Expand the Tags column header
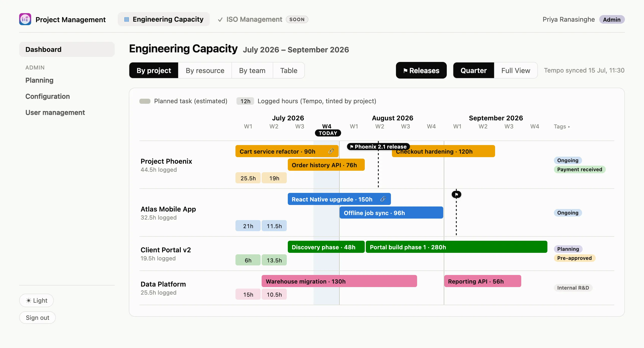Screen dimensions: 644x348 tap(561, 126)
